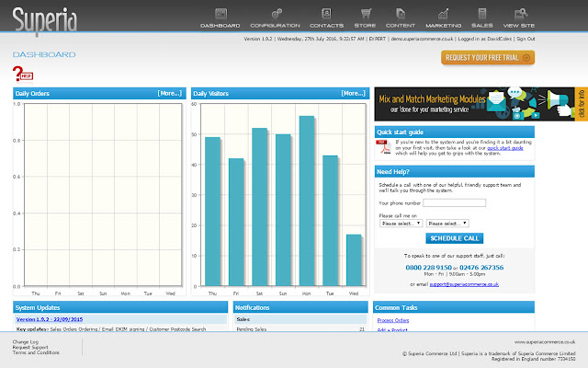Open the Contacts nav icon
Image resolution: width=588 pixels, height=368 pixels.
(x=321, y=14)
